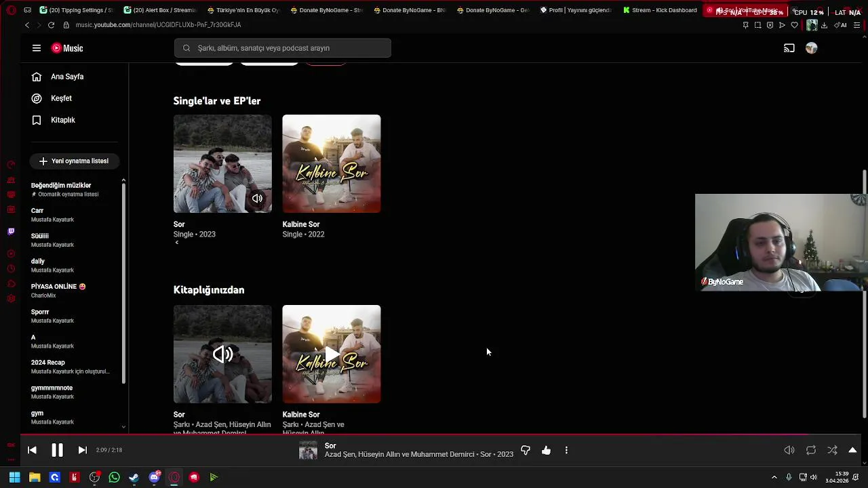Show hidden system tray icons

pyautogui.click(x=774, y=477)
